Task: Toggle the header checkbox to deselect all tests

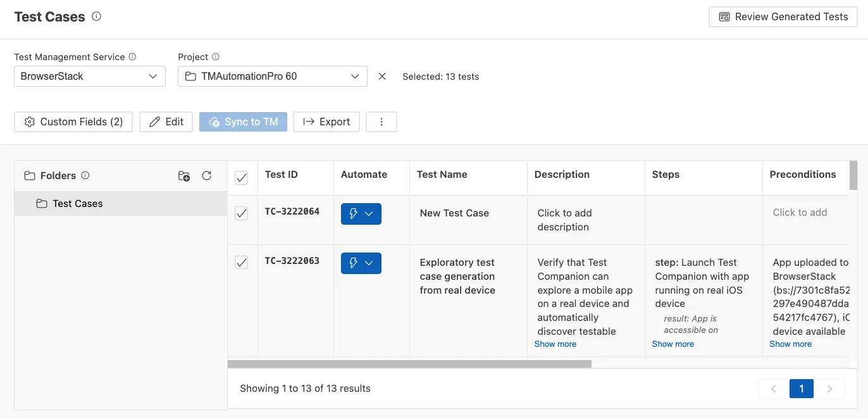Action: (x=241, y=178)
